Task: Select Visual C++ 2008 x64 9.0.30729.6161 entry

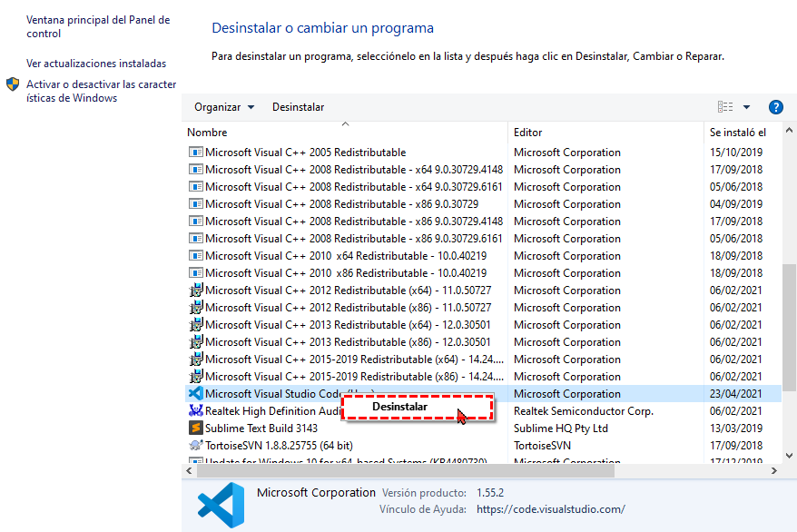Action: coord(354,187)
